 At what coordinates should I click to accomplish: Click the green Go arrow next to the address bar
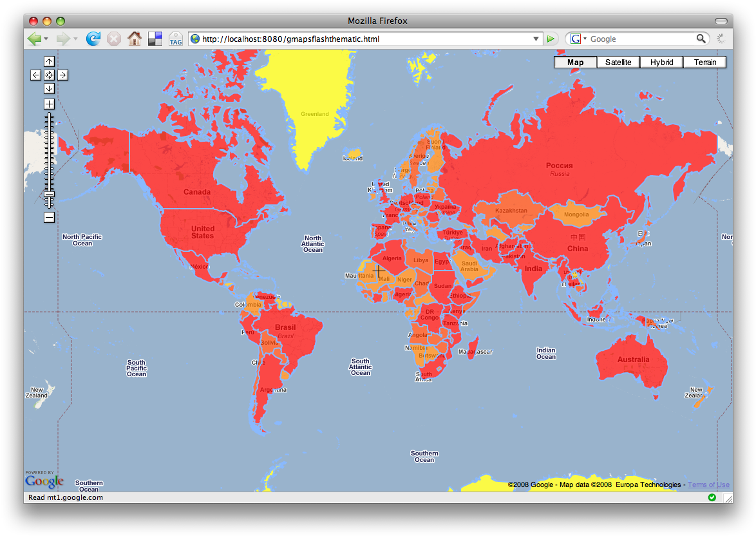(551, 39)
